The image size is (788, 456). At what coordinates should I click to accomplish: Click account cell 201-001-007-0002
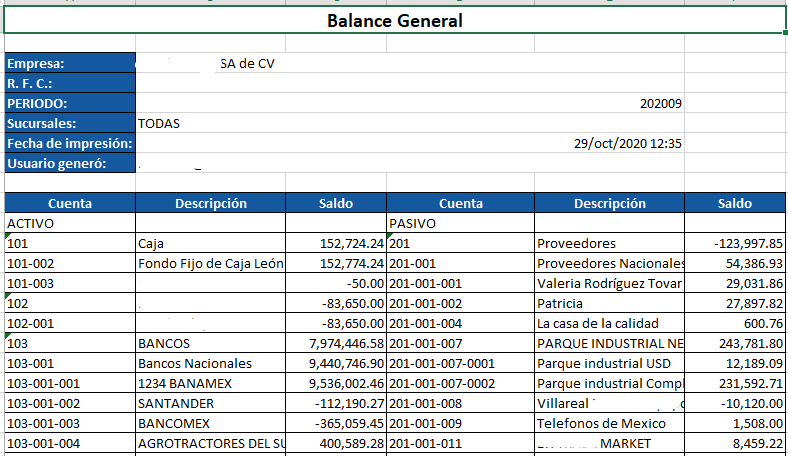click(x=460, y=383)
